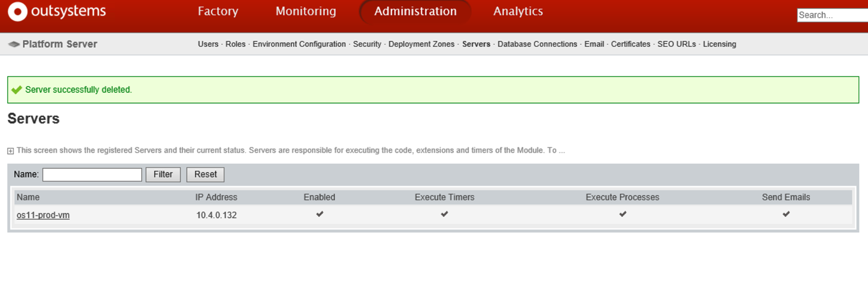Screen dimensions: 868x296
Task: Click the OutSystems logo
Action: pos(56,11)
